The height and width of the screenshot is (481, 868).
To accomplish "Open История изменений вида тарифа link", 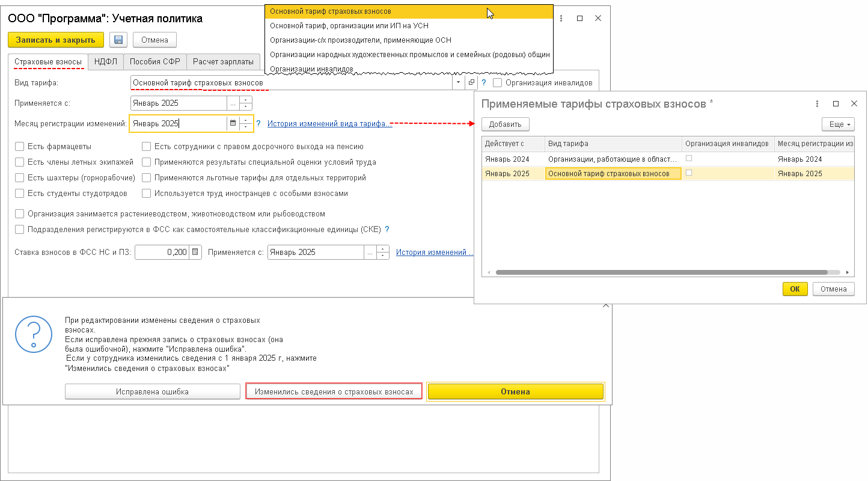I will [x=329, y=124].
